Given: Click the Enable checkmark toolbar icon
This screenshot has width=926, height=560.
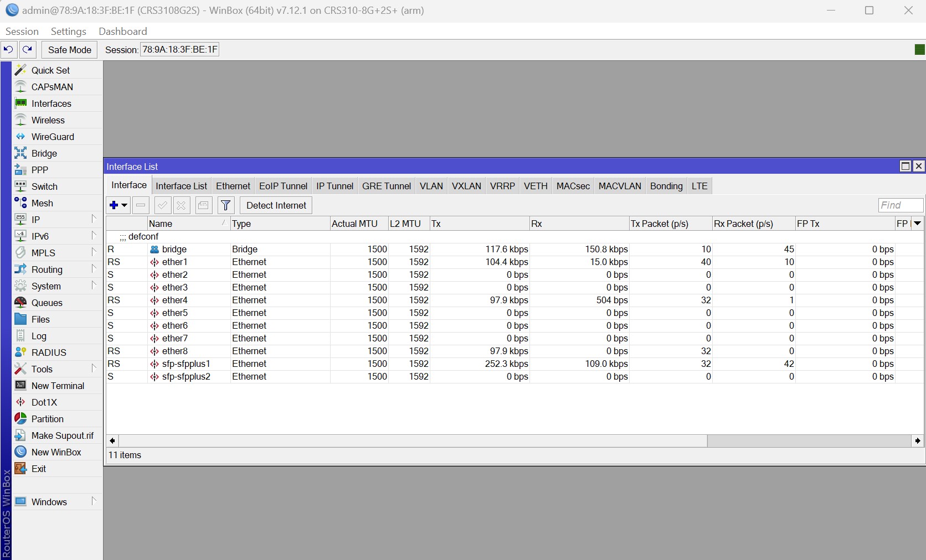Looking at the screenshot, I should (162, 206).
